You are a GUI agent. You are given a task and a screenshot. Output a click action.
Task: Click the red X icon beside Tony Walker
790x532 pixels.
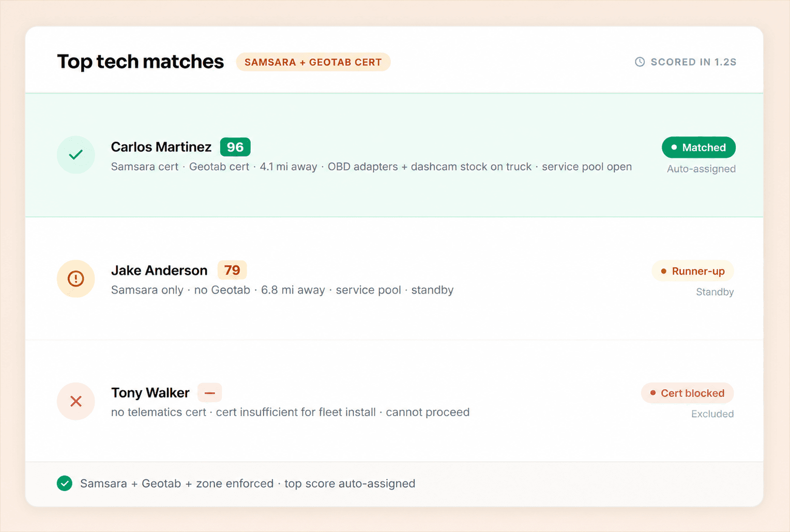tap(76, 401)
